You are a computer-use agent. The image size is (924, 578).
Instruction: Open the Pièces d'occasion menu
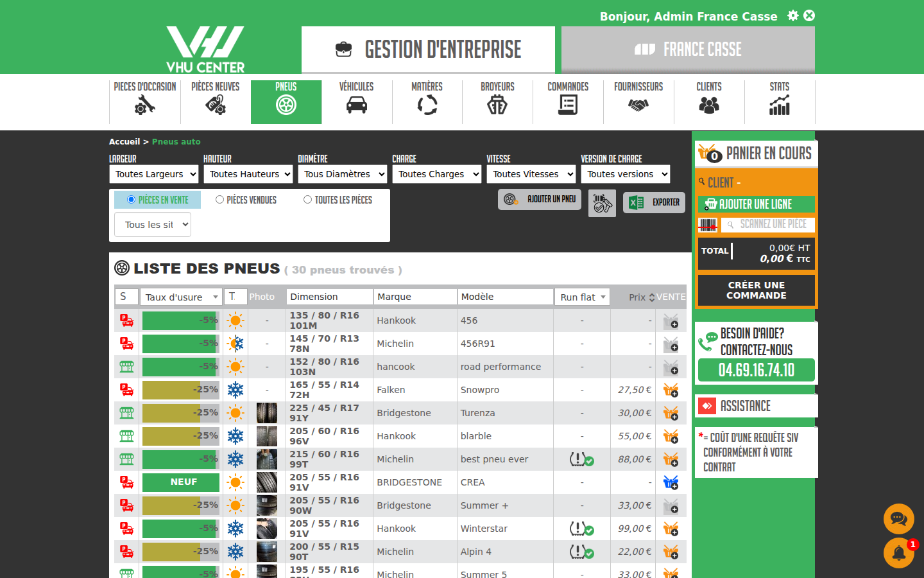pos(145,101)
